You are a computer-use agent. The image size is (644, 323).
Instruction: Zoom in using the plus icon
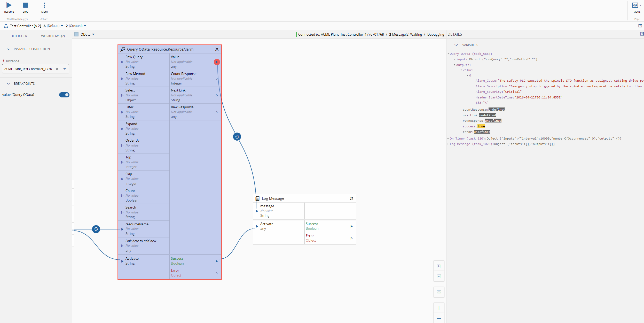coord(439,308)
